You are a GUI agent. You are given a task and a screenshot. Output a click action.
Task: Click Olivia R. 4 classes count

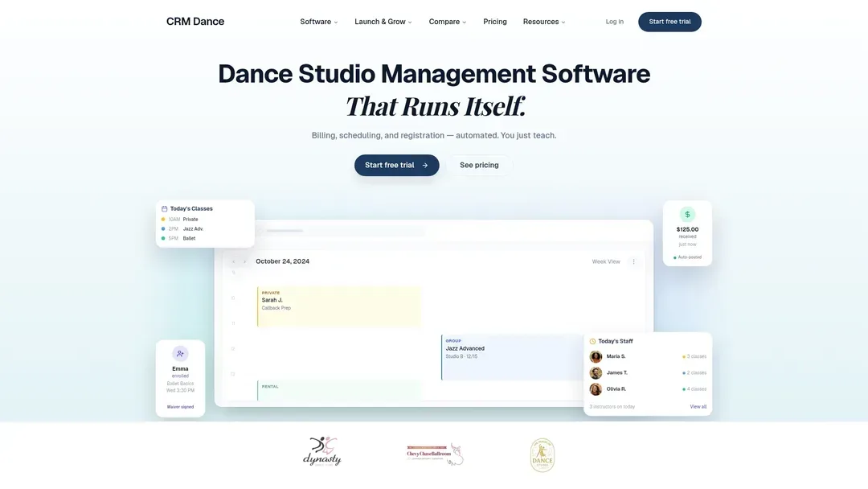pos(694,388)
